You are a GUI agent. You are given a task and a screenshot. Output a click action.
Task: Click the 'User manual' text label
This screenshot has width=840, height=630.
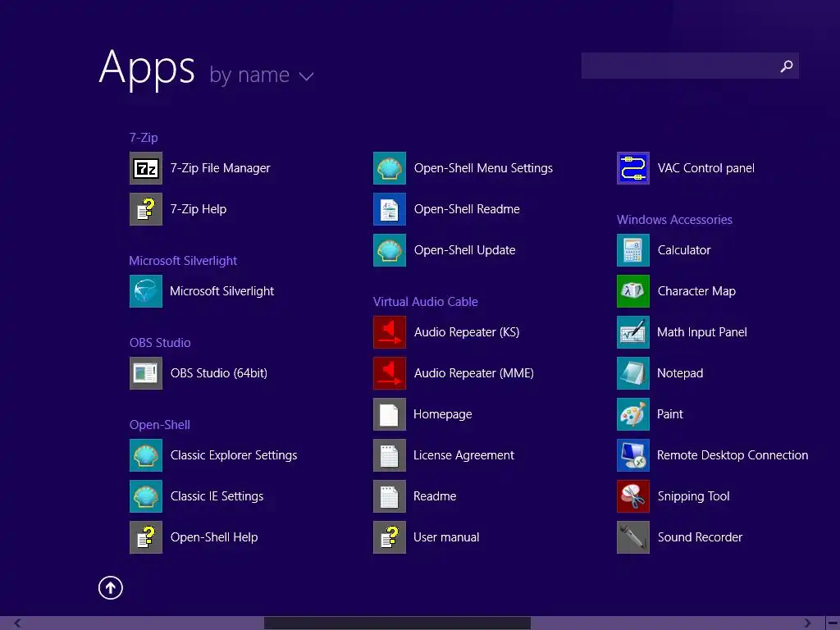(446, 537)
